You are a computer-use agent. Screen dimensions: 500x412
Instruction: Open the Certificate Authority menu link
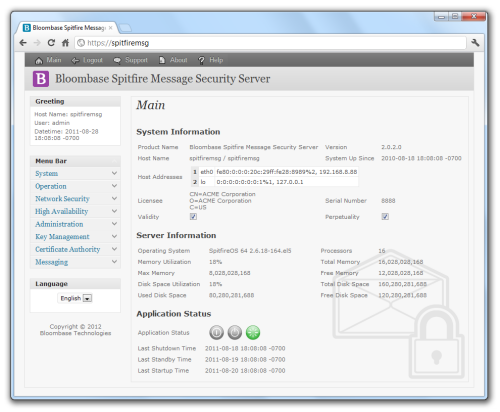click(68, 249)
